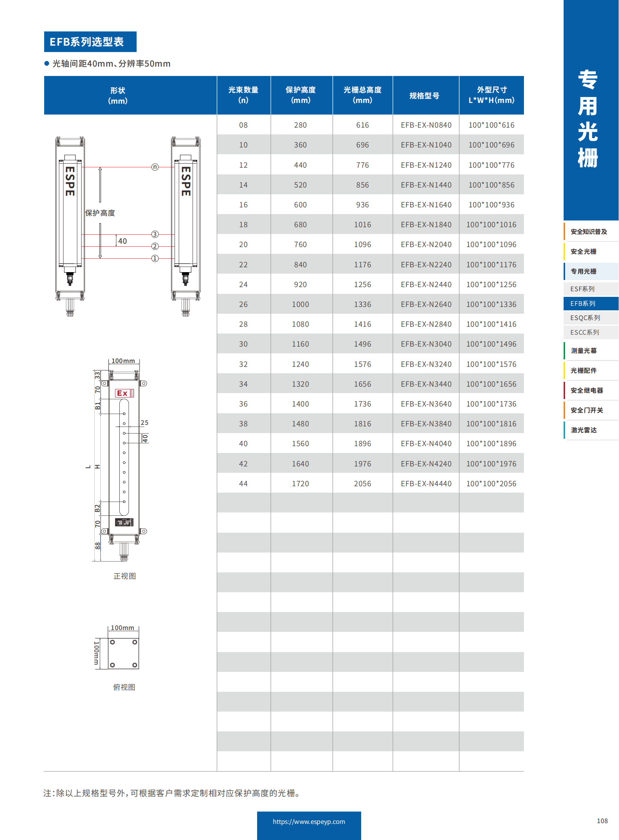Select model cell EFB-EX-N2640
The height and width of the screenshot is (840, 619).
click(x=426, y=305)
